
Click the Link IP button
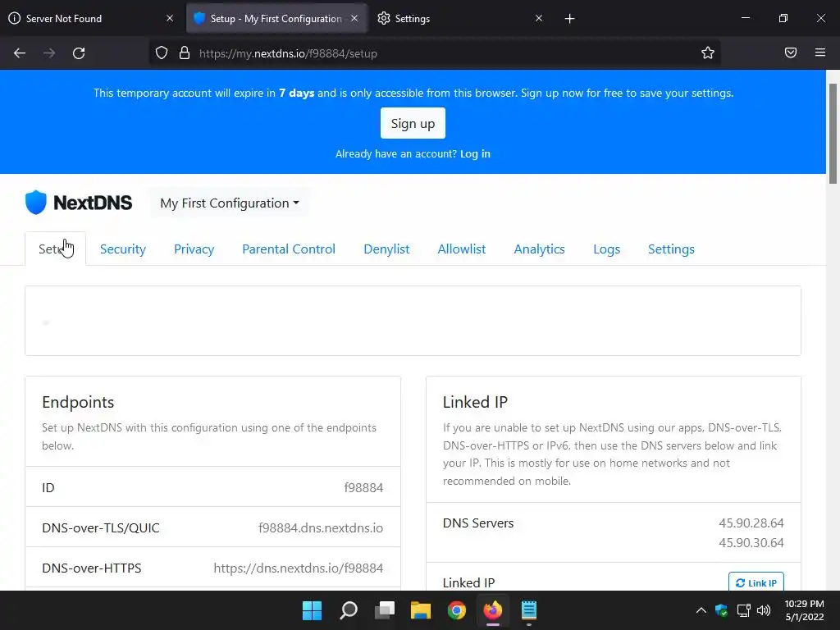pyautogui.click(x=756, y=583)
